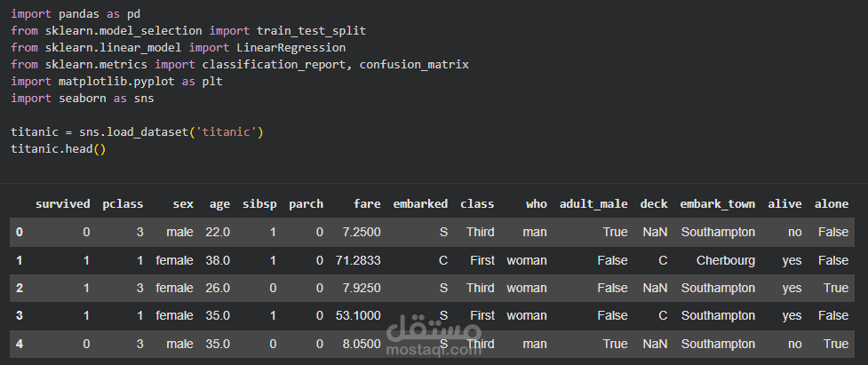
Task: Click 'Southampton' in row 0
Action: [x=718, y=233]
